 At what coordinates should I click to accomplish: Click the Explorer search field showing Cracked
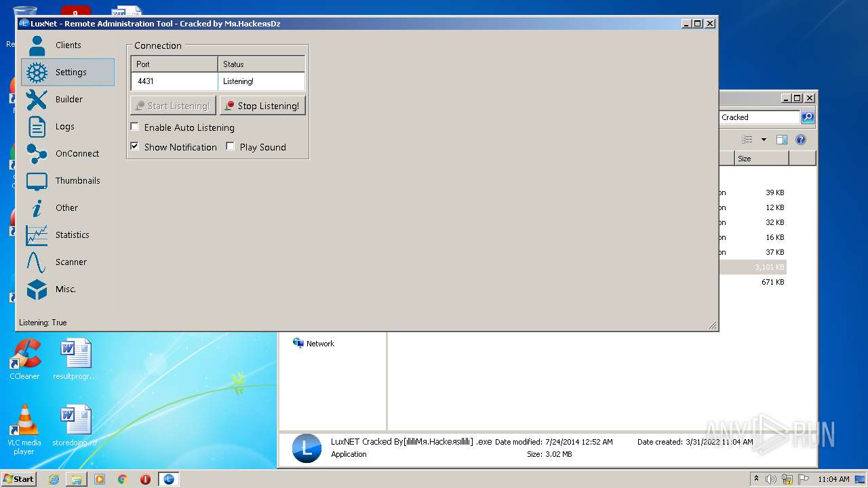coord(759,117)
